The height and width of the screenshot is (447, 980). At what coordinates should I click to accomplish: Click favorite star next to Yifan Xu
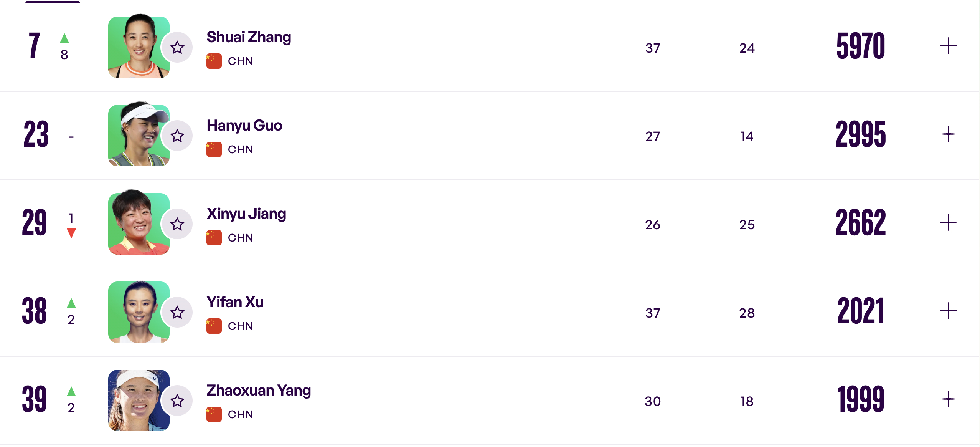point(177,313)
